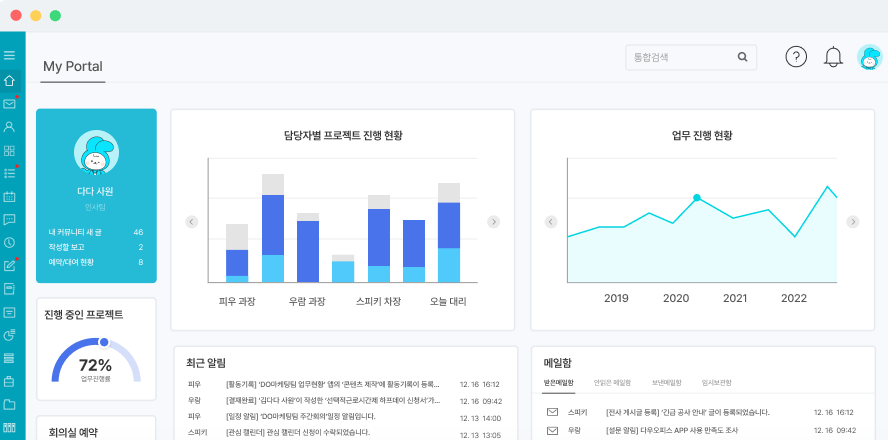888x440 pixels.
Task: Open Mail from the sidebar envelope icon
Action: pyautogui.click(x=9, y=104)
